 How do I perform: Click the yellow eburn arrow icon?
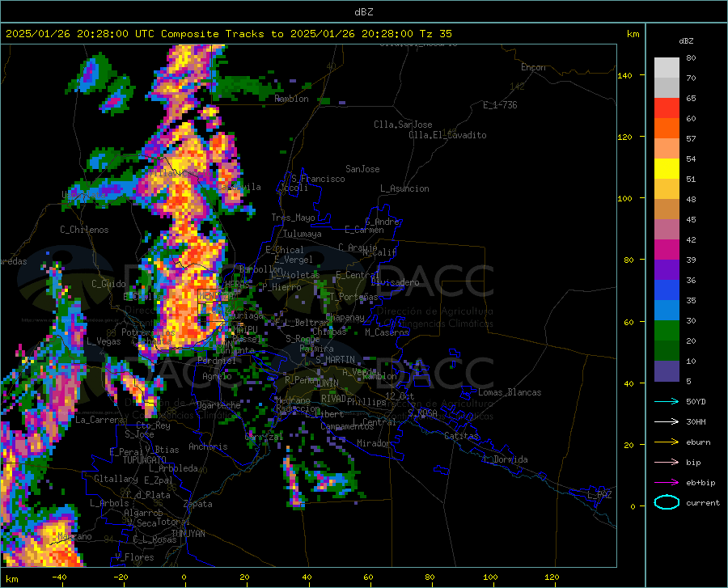pos(667,442)
